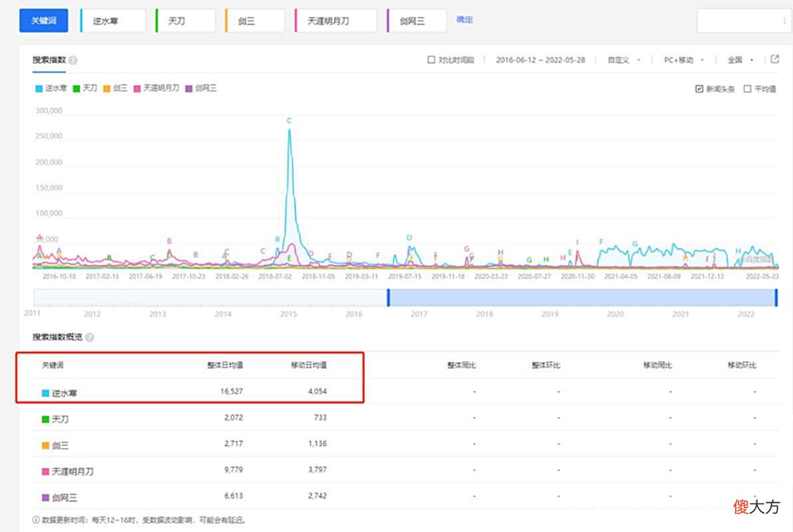Toggle the 剑三 series in chart legend
793x532 pixels.
point(115,88)
